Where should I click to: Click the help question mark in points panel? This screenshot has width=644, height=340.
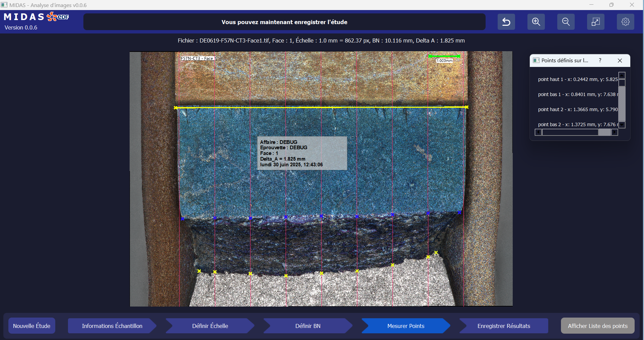point(600,61)
